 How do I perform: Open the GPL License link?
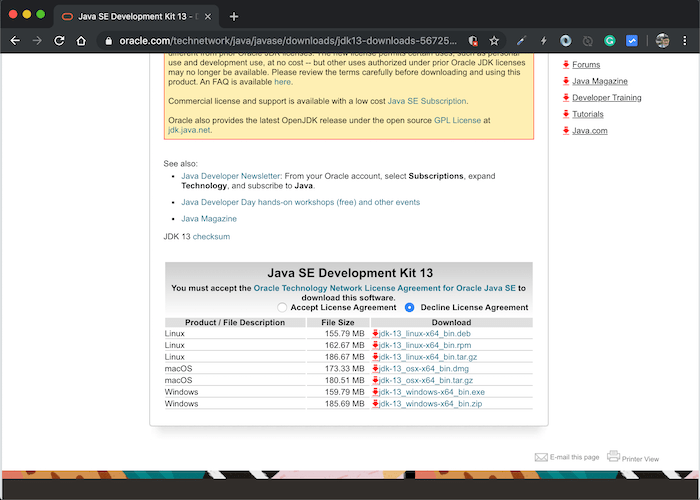[x=457, y=121]
